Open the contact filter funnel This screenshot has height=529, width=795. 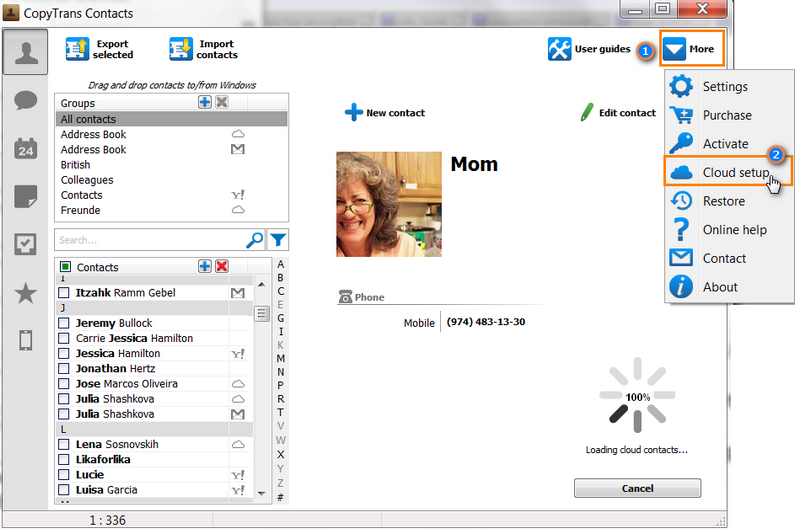pyautogui.click(x=278, y=240)
